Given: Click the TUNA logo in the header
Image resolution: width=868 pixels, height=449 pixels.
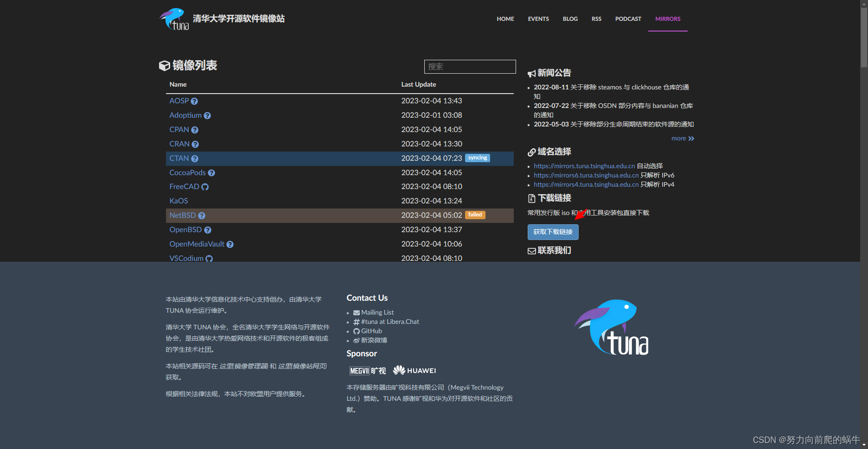Looking at the screenshot, I should click(174, 19).
